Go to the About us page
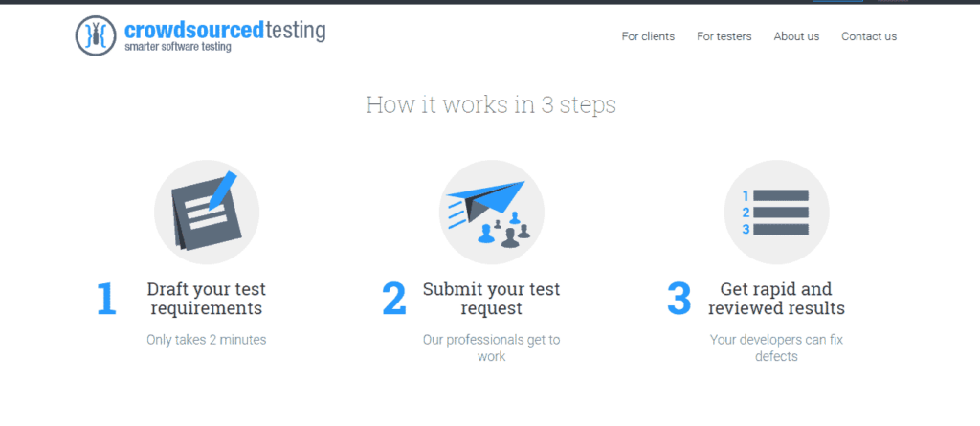Image resolution: width=980 pixels, height=426 pixels. [x=796, y=36]
